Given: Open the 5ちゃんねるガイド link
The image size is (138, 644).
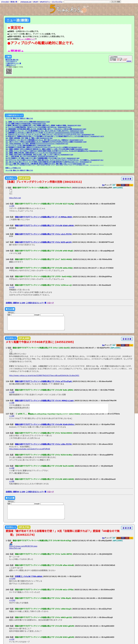Looking at the screenshot, I should [11, 62].
